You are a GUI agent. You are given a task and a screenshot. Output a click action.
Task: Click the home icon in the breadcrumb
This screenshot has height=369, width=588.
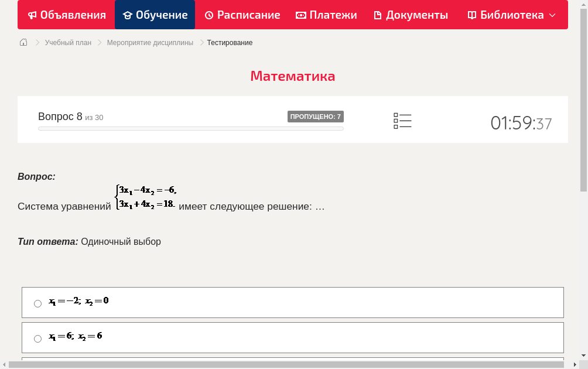point(23,42)
